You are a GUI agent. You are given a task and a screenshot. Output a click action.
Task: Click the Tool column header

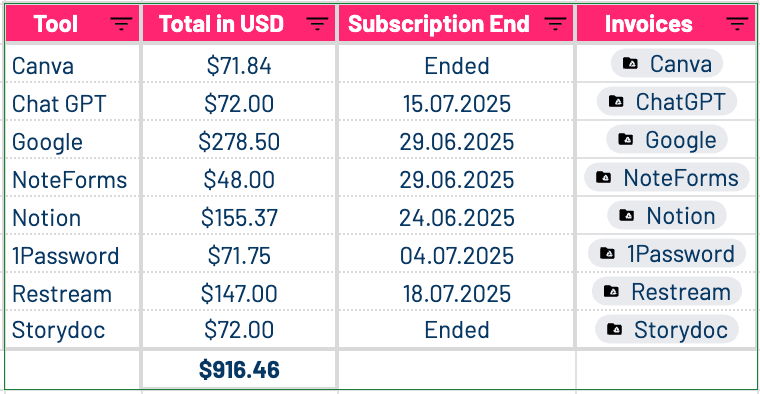(73, 23)
